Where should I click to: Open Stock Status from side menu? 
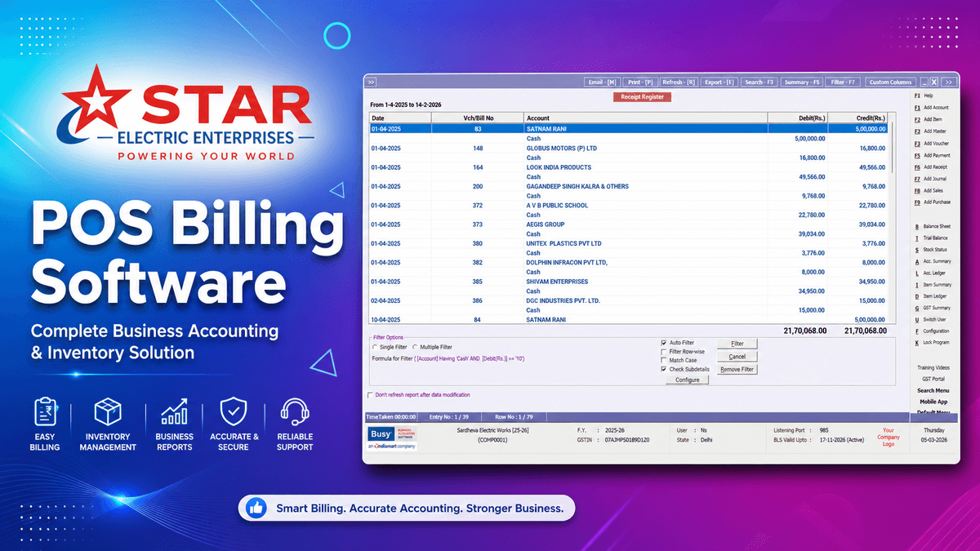click(931, 250)
